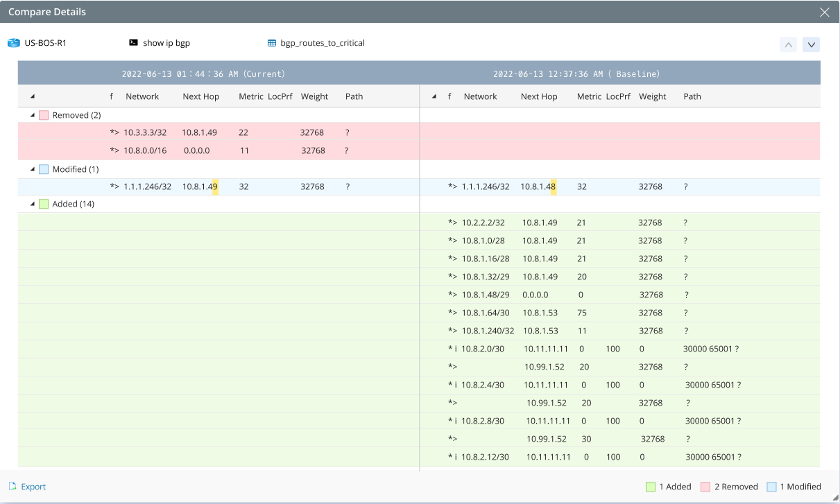Viewport: 840px width, 504px height.
Task: Select added route 10.8.1.16/28
Action: pos(486,259)
